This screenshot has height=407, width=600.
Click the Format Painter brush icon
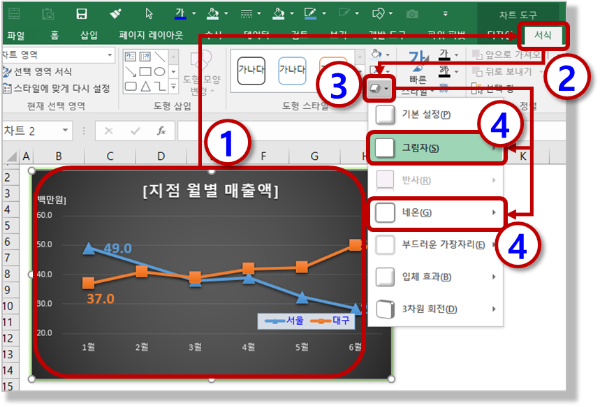115,14
